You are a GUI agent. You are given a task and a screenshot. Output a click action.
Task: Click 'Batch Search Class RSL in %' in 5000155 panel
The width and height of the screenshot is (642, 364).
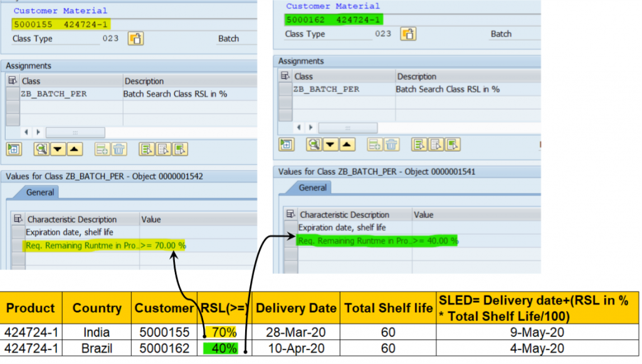[x=176, y=93]
